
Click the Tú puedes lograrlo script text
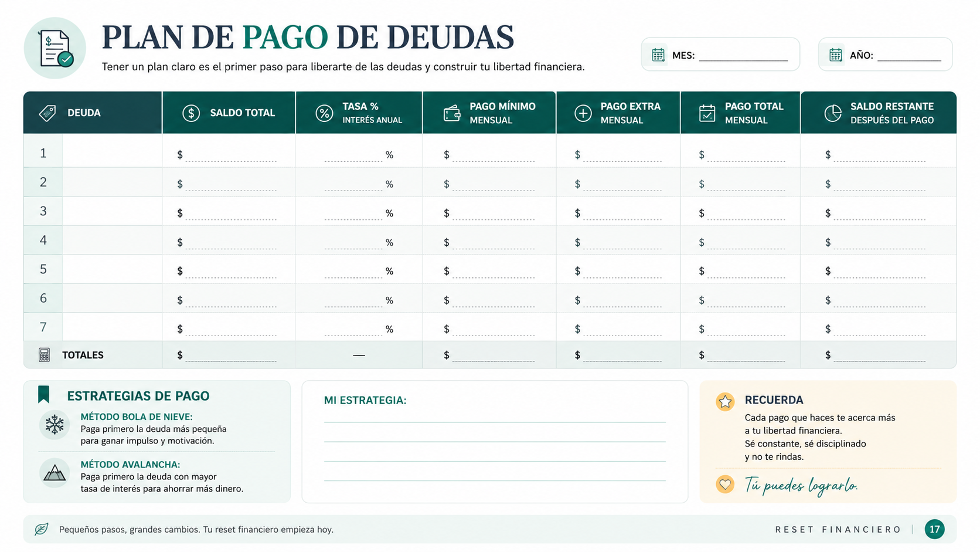pyautogui.click(x=801, y=486)
